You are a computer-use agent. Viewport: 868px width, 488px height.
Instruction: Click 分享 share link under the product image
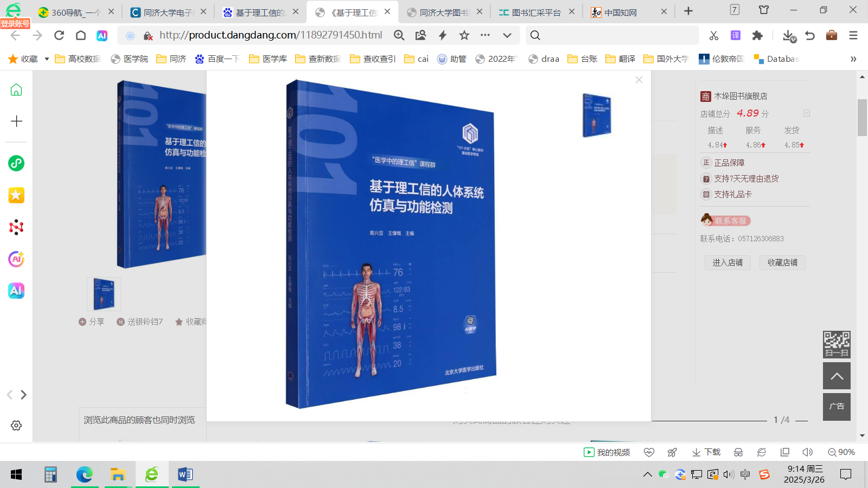point(91,322)
